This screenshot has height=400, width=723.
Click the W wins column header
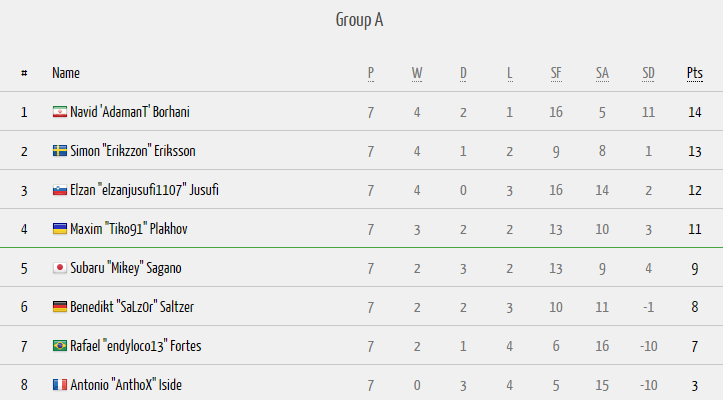point(417,73)
